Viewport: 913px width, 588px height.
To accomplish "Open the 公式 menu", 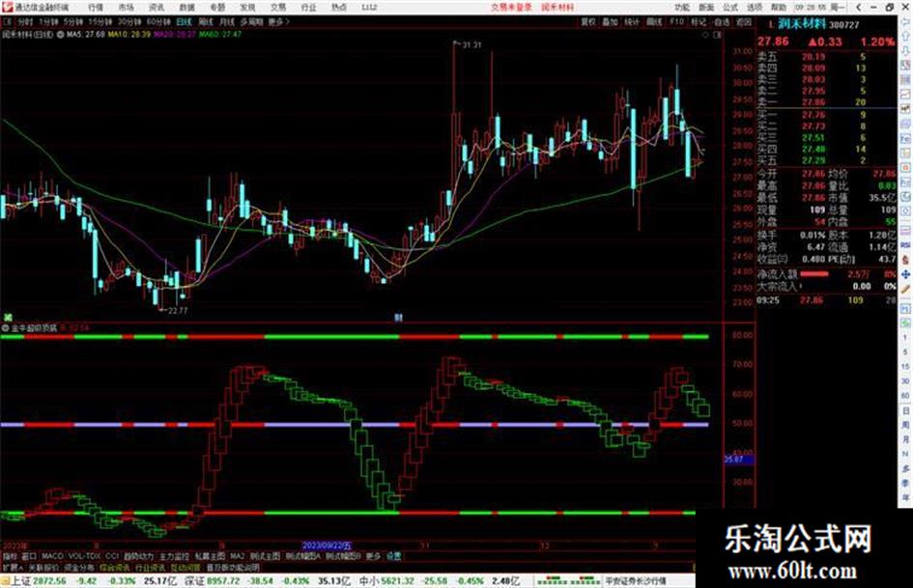I will [x=730, y=7].
